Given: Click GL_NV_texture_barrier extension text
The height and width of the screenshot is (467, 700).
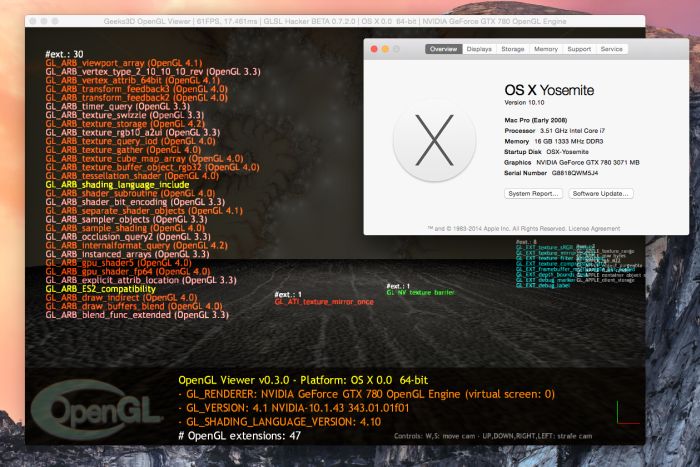Looking at the screenshot, I should [x=421, y=293].
